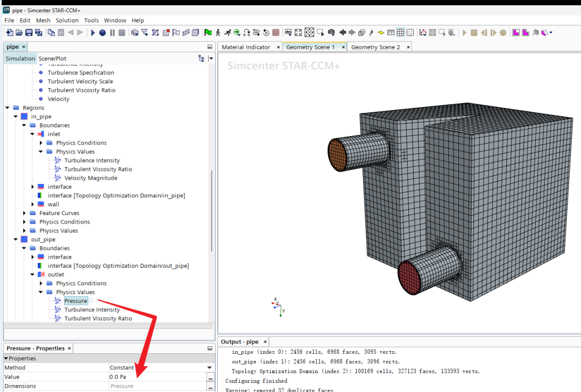Screen dimensions: 581x392
Task: Click the yellow plane projection mode icon
Action: [381, 33]
